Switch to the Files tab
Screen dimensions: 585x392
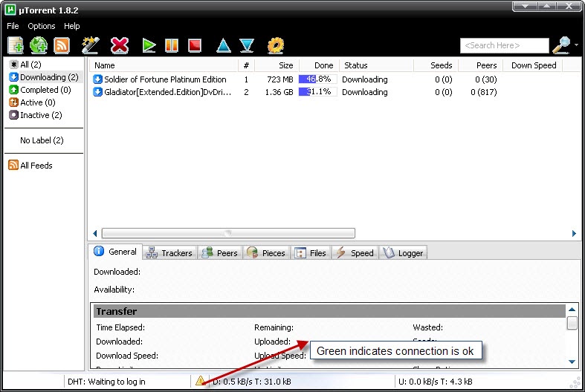(311, 253)
